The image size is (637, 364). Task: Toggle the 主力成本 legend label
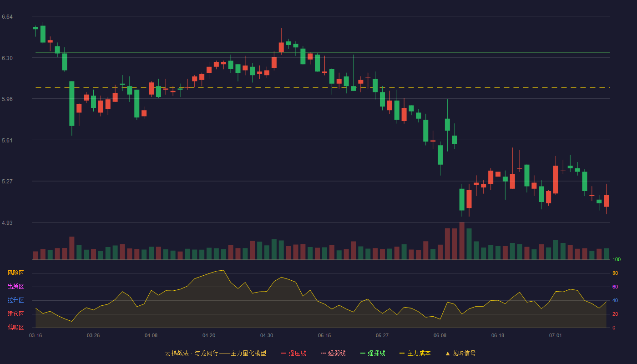(x=419, y=353)
